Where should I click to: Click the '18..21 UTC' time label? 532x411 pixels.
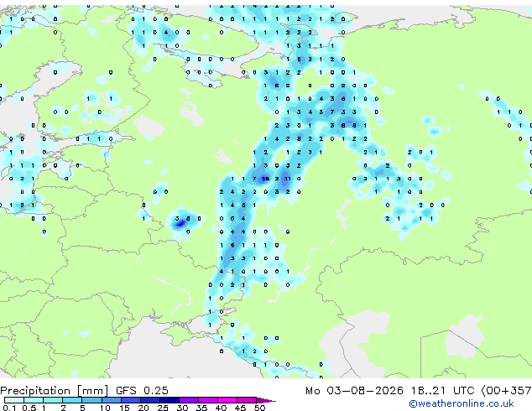point(442,391)
